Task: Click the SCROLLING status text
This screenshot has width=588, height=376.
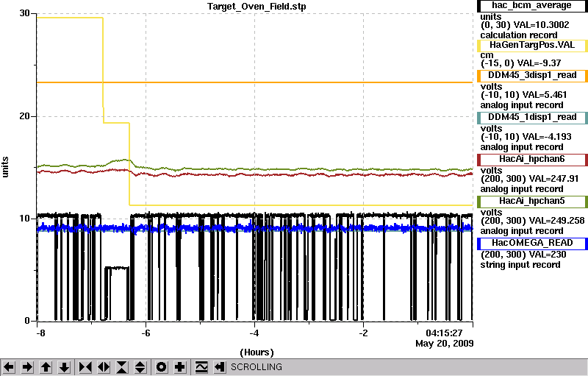Action: (256, 367)
